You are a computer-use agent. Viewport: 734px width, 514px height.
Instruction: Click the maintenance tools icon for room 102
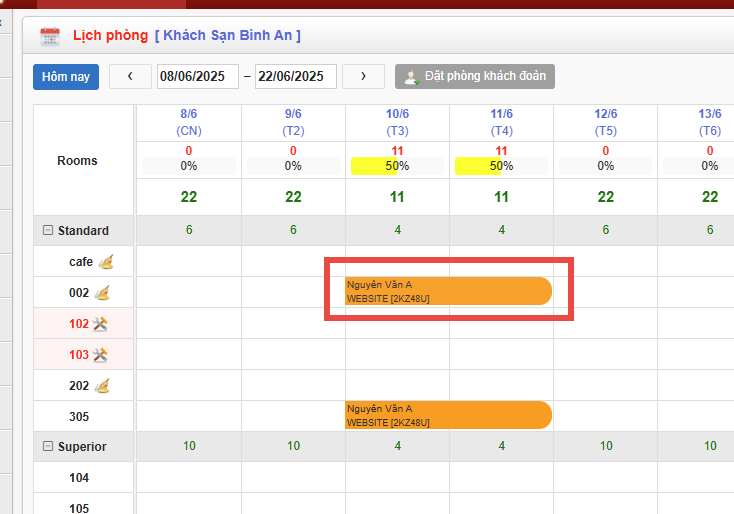tap(100, 324)
